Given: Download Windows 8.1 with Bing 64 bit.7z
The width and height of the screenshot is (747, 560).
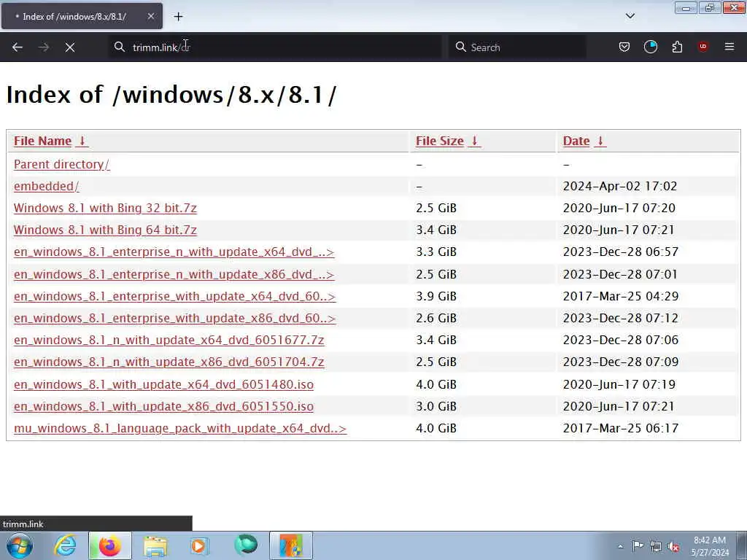Looking at the screenshot, I should point(105,230).
